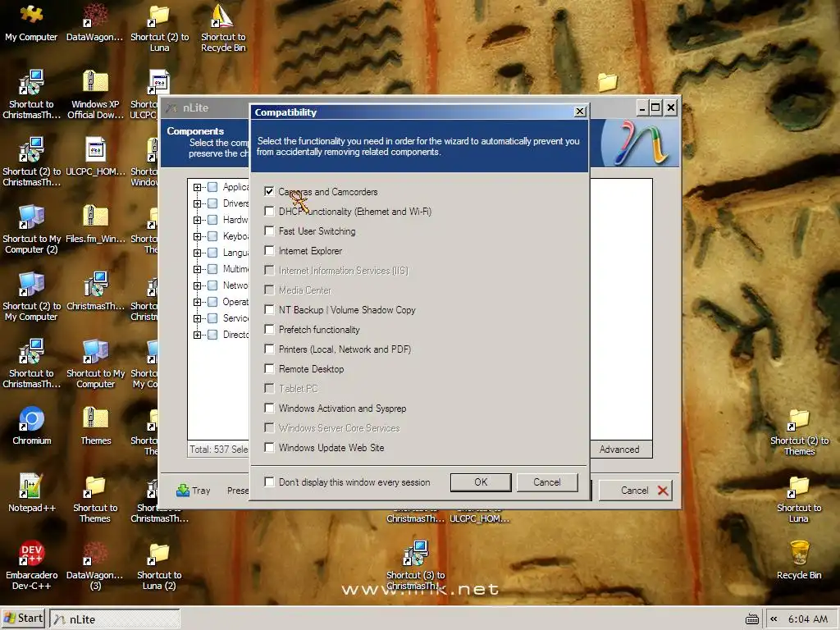This screenshot has height=630, width=840.
Task: Click the Advanced button in nLite window
Action: point(619,450)
